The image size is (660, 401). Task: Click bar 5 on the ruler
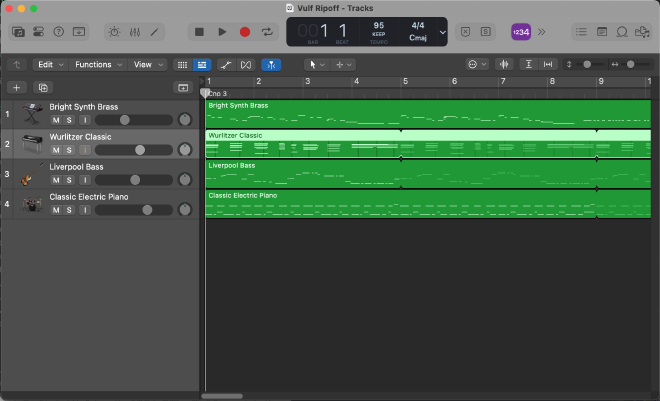405,81
